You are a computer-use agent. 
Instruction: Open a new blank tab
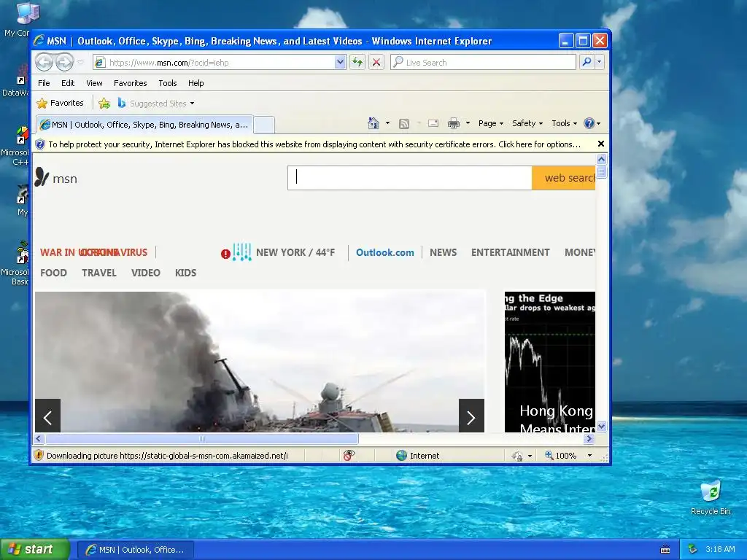[264, 125]
